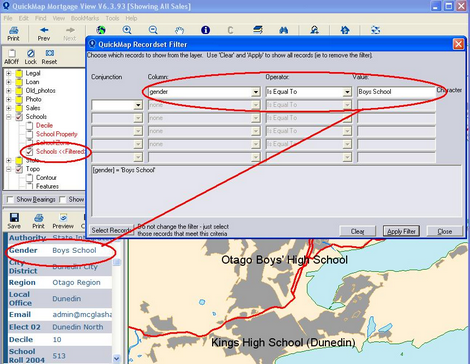Open the BookMarks menu

[x=85, y=18]
